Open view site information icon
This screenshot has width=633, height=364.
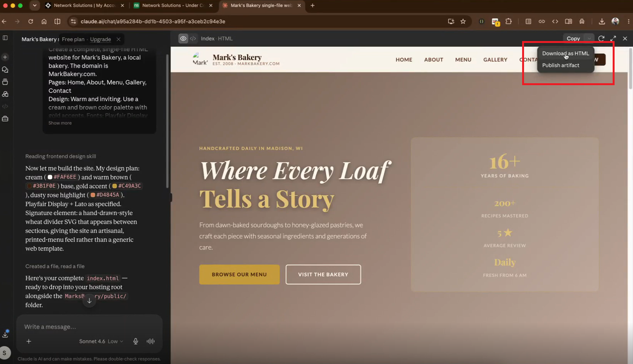click(73, 21)
